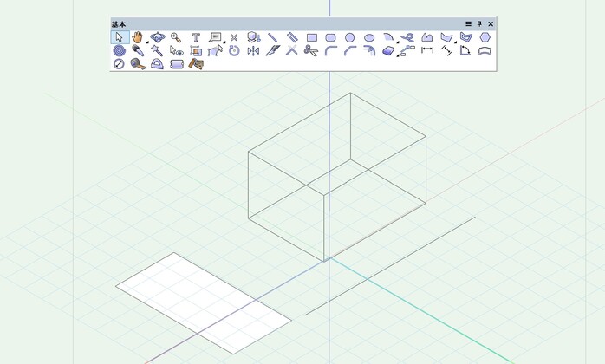Activate the Clip eraser tool
Viewport: 605px width, 364px height.
389,51
